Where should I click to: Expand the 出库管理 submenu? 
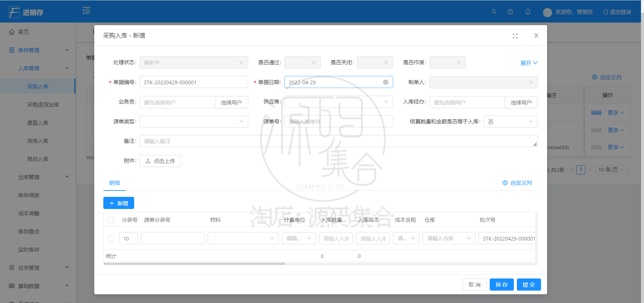click(38, 177)
